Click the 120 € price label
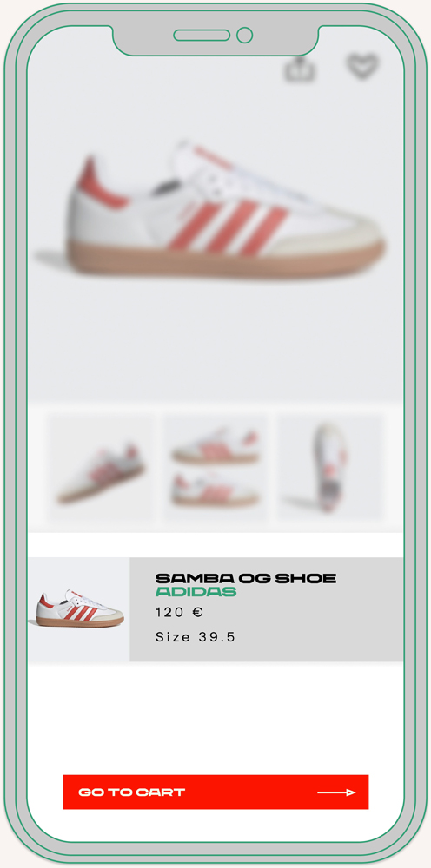 (x=180, y=613)
